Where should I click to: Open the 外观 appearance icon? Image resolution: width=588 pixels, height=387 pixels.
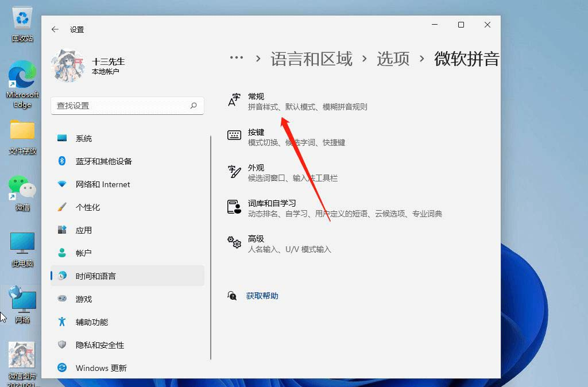click(234, 171)
